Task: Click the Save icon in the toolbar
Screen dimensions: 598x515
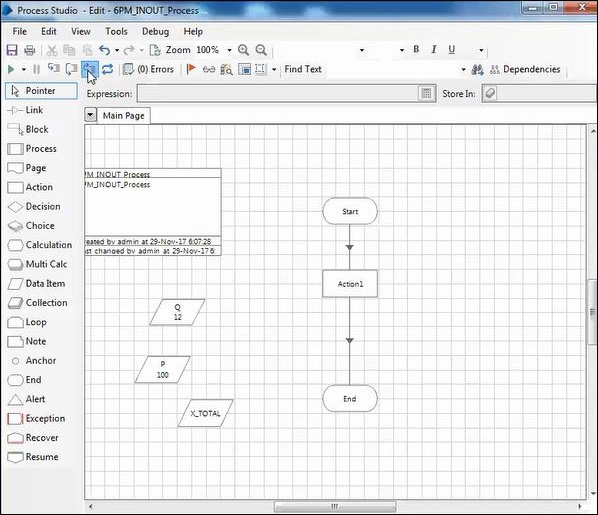Action: (12, 50)
